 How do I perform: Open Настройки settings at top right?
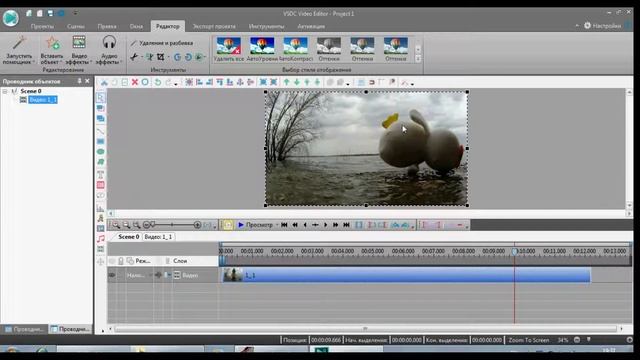(602, 26)
